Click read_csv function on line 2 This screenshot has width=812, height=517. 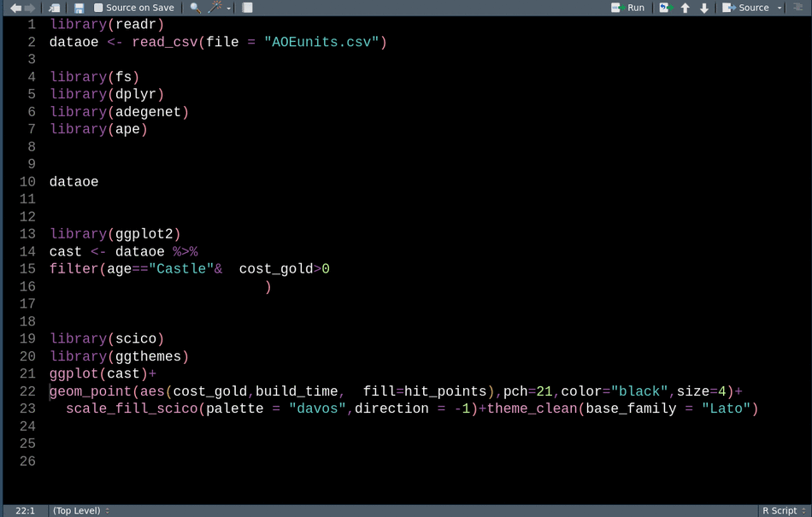point(165,42)
